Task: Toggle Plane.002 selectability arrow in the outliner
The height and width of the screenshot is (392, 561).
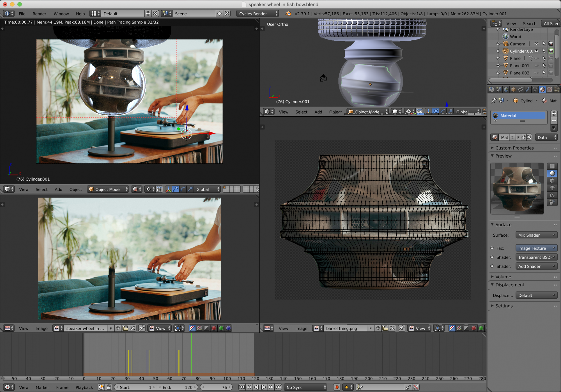Action: pyautogui.click(x=544, y=73)
